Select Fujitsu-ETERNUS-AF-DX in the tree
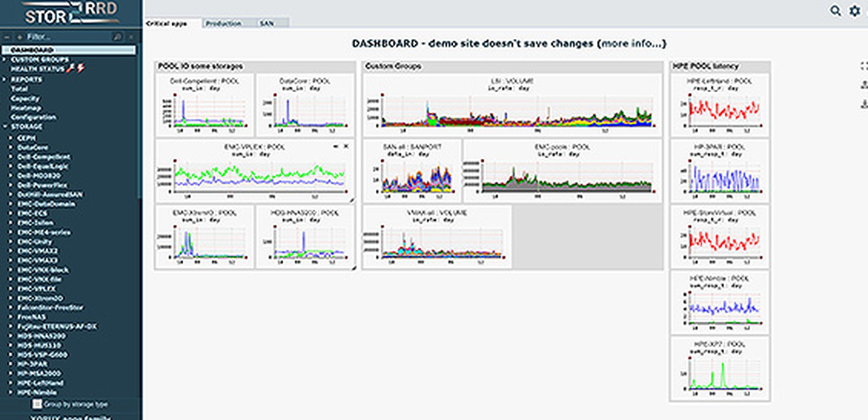The height and width of the screenshot is (420, 868). pyautogui.click(x=57, y=326)
